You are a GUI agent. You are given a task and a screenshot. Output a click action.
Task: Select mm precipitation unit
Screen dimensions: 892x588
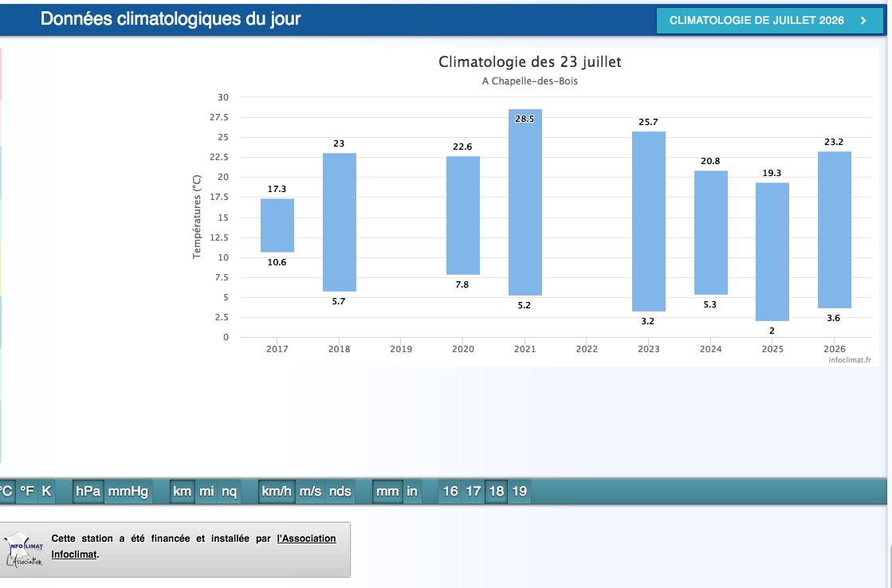pos(387,492)
